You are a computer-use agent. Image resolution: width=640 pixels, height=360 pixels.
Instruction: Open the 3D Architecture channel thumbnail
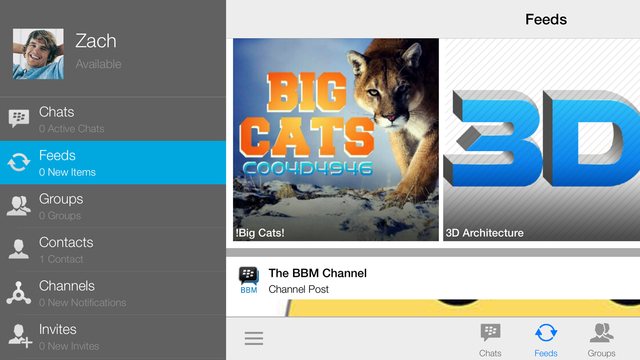click(x=541, y=140)
